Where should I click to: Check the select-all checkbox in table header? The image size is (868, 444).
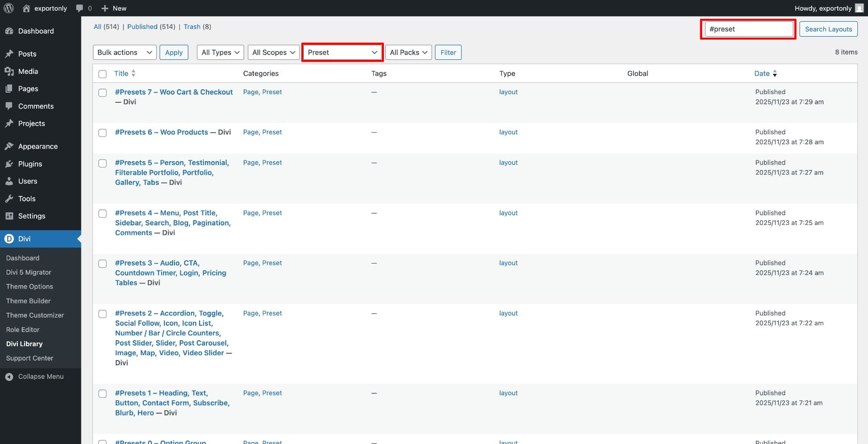coord(102,74)
